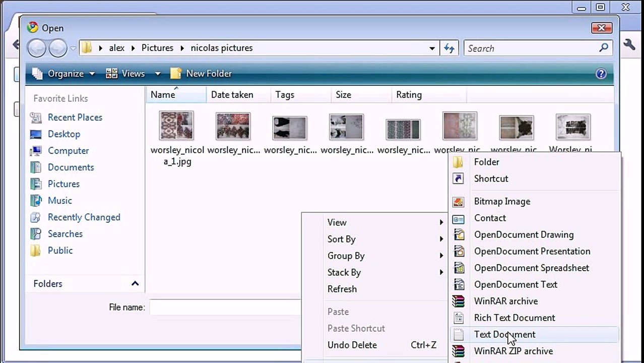Click the address bar refresh button
The width and height of the screenshot is (644, 363).
point(448,48)
